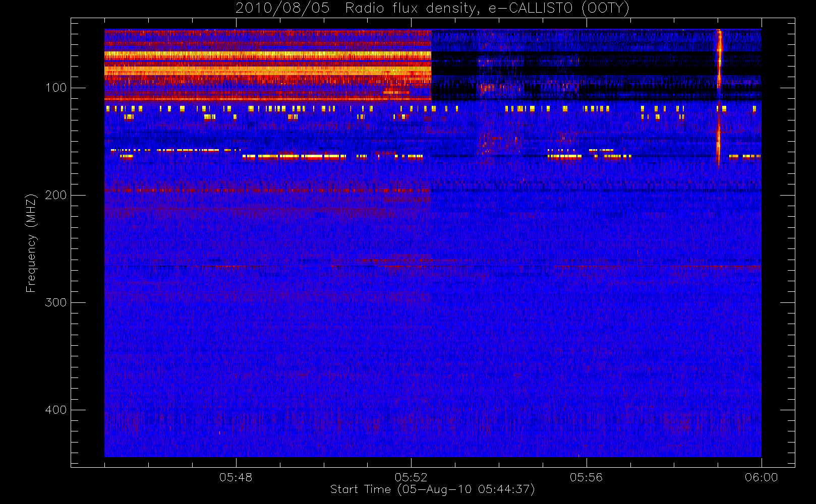Click the 06:00 time tick label
The image size is (816, 504).
click(x=762, y=477)
